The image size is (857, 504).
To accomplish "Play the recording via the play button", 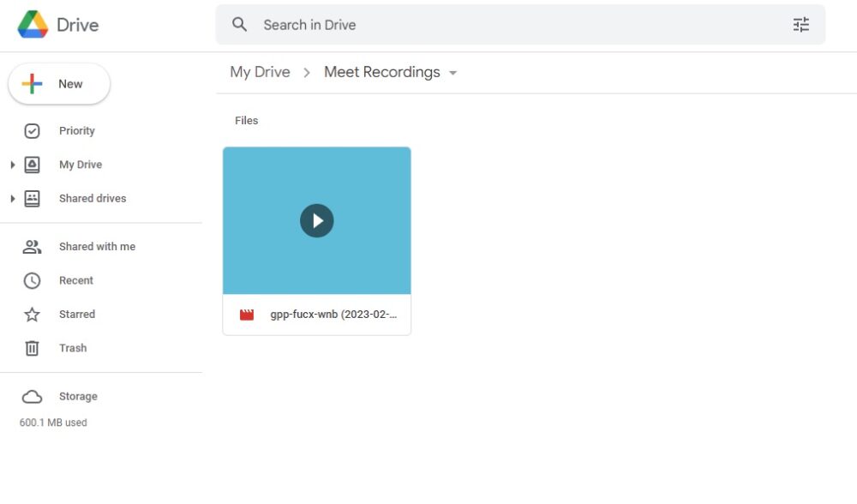I will (317, 220).
